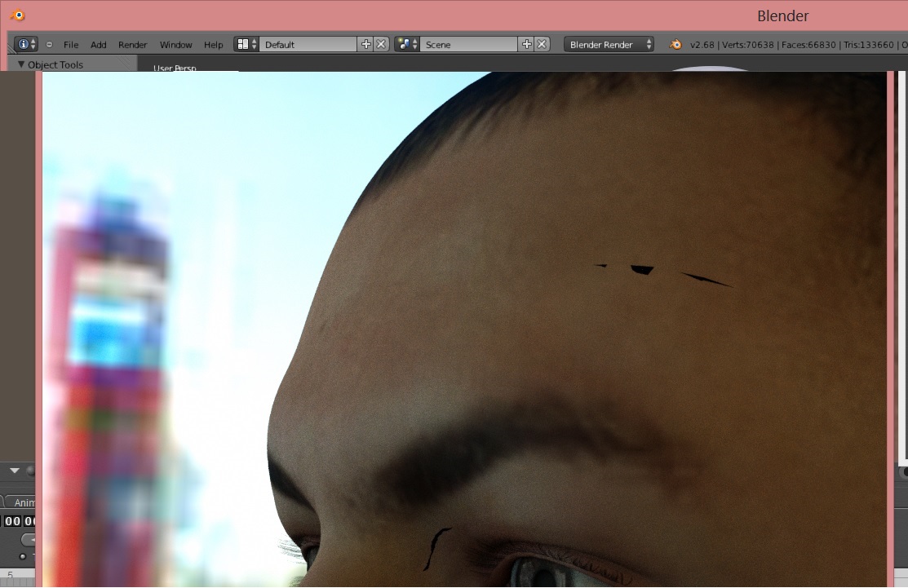
Task: Open the Add menu
Action: coord(99,45)
